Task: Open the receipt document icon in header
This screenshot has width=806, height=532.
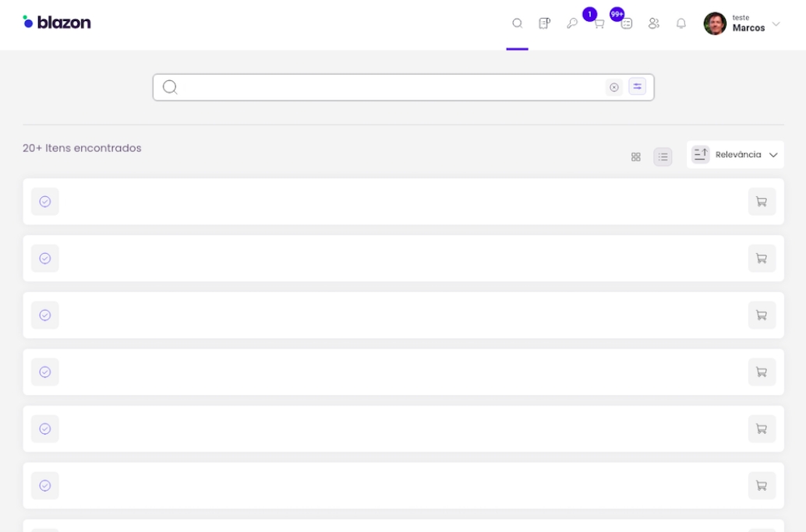Action: click(544, 23)
